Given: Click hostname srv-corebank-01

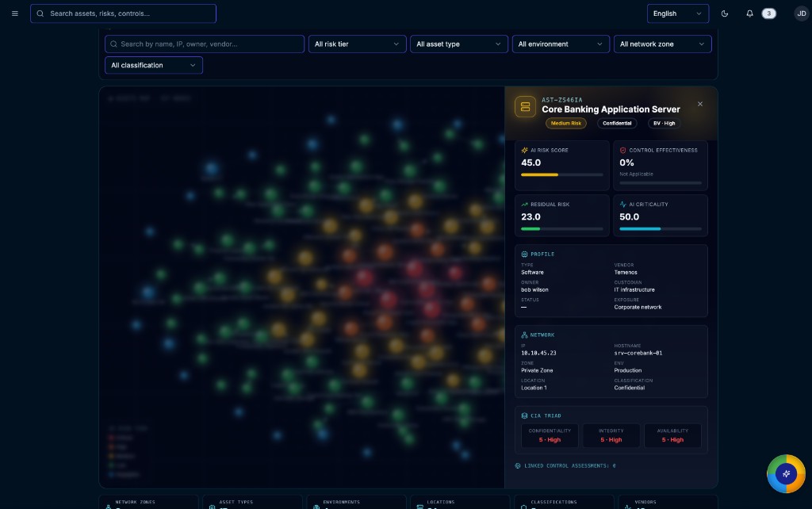Looking at the screenshot, I should tap(638, 353).
